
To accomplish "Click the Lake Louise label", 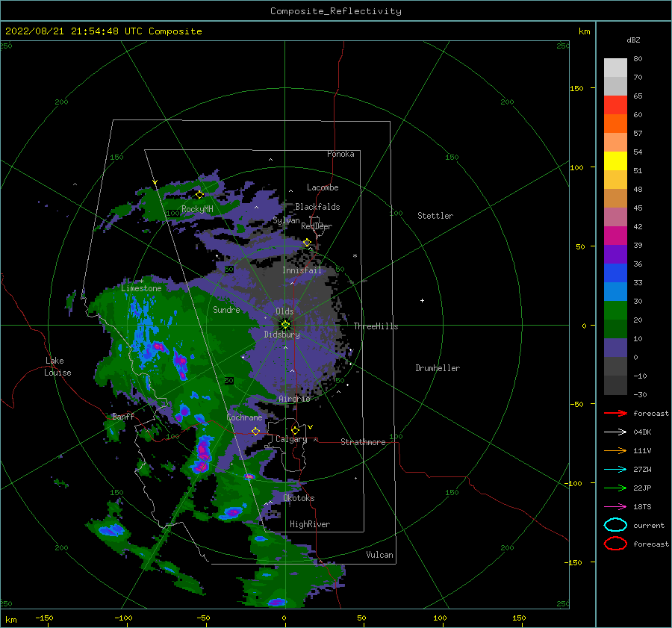I will tap(57, 367).
